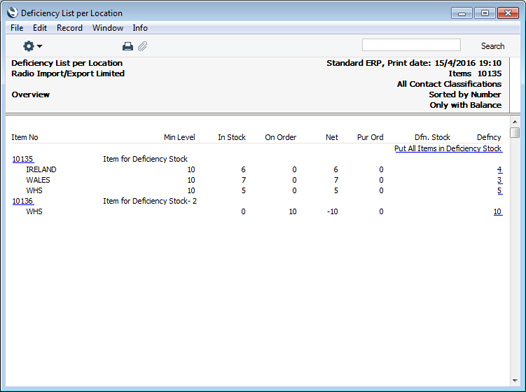The image size is (526, 392).
Task: Click Net value -10 for item 10136
Action: (332, 212)
